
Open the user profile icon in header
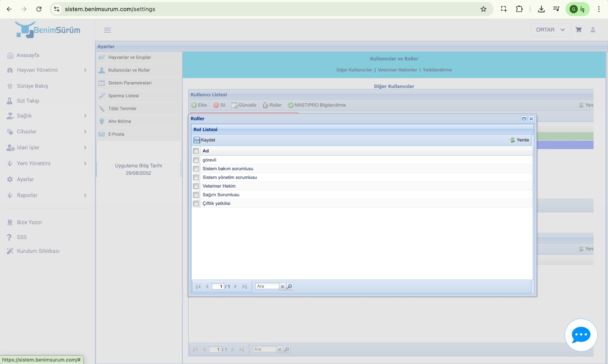pos(593,30)
